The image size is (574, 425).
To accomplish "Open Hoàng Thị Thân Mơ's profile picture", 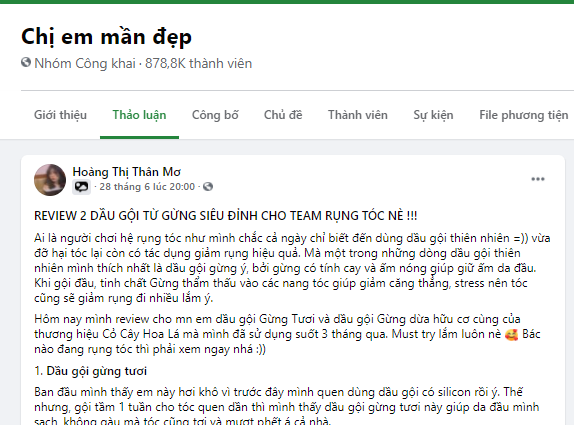I will click(50, 180).
